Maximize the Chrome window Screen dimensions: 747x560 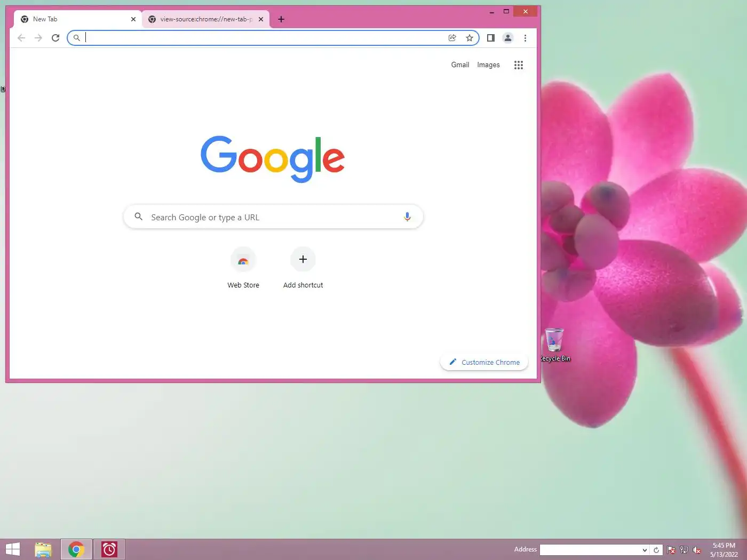pyautogui.click(x=506, y=11)
